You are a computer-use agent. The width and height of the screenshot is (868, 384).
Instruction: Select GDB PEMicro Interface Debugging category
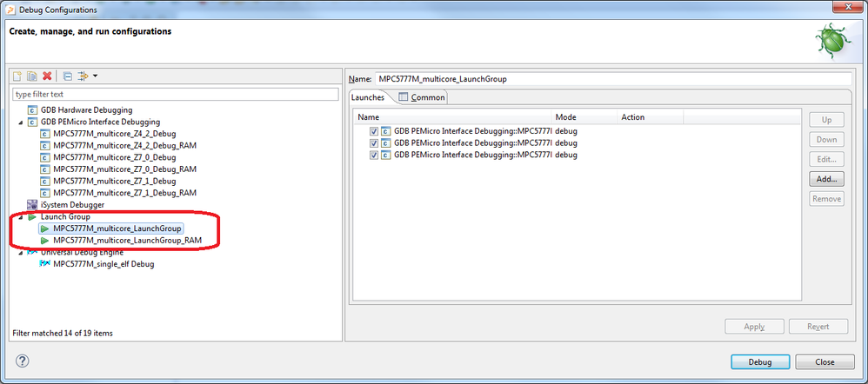click(x=100, y=122)
